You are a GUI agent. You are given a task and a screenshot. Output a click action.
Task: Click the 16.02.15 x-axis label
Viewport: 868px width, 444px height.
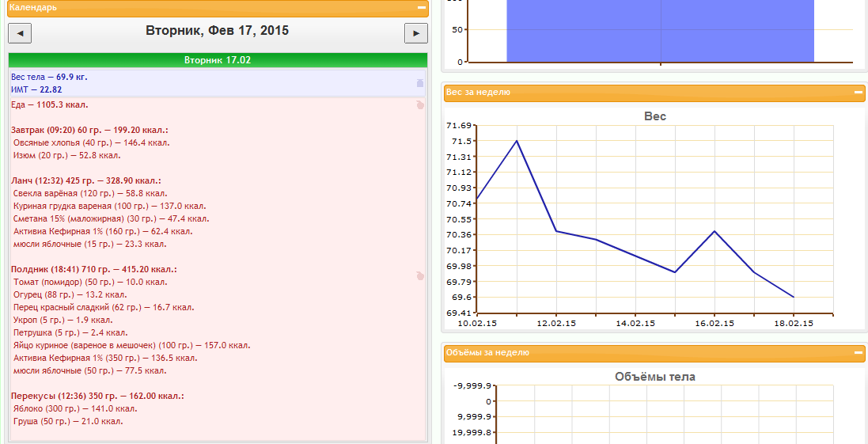click(x=714, y=324)
